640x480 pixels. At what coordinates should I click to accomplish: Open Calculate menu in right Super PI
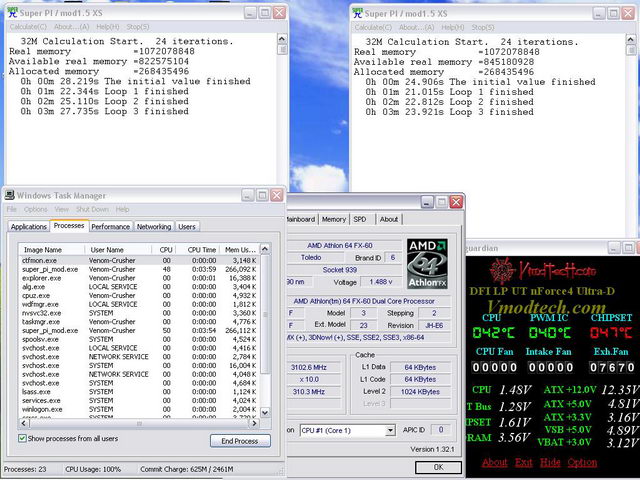pos(373,27)
